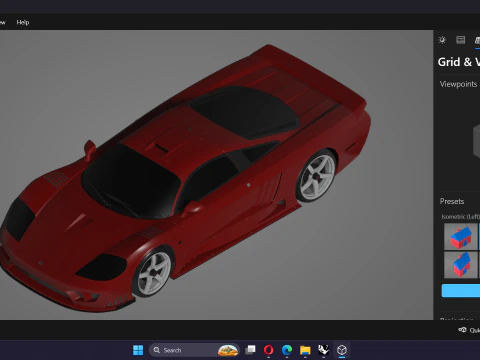Image resolution: width=480 pixels, height=360 pixels.
Task: Click the taskbar Search box
Action: [194, 350]
